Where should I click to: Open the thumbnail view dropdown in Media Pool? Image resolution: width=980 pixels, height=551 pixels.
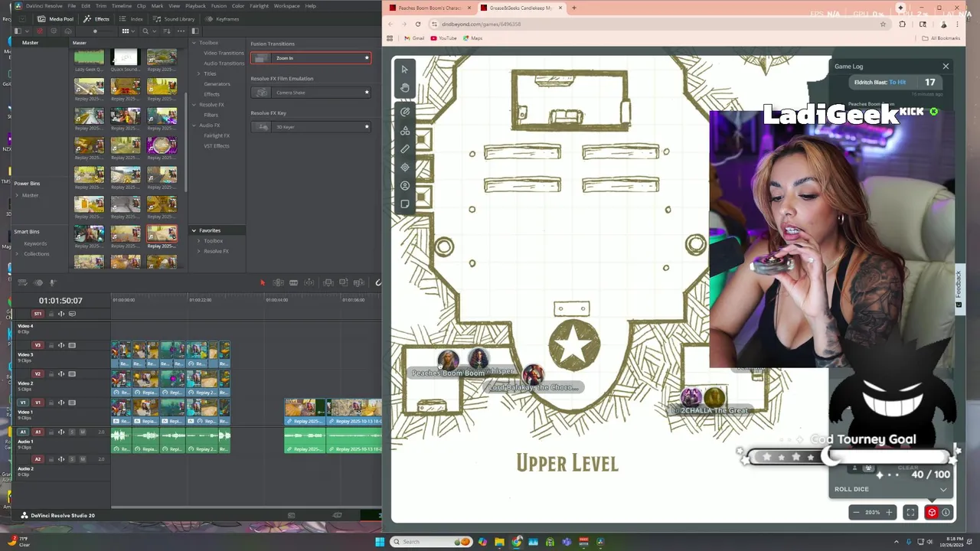[135, 31]
